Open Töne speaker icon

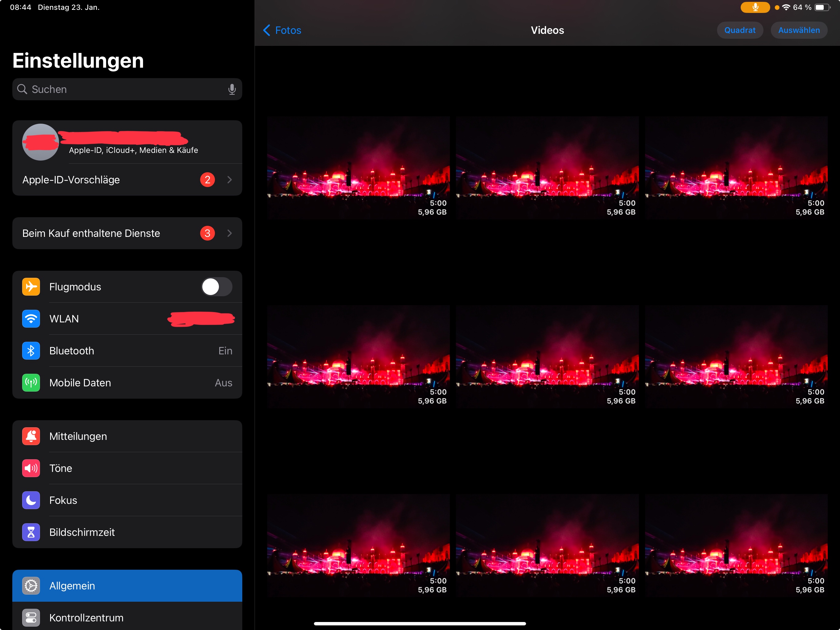[x=31, y=468]
